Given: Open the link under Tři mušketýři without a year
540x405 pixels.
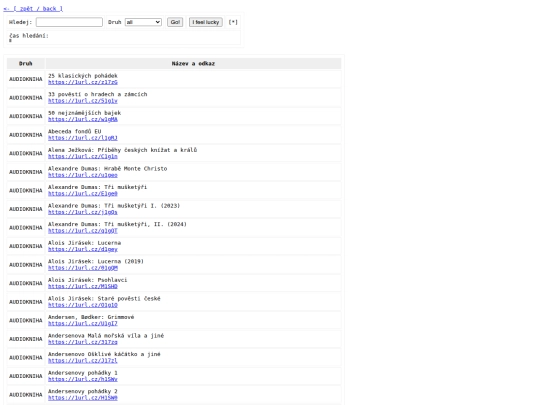Looking at the screenshot, I should click(83, 194).
